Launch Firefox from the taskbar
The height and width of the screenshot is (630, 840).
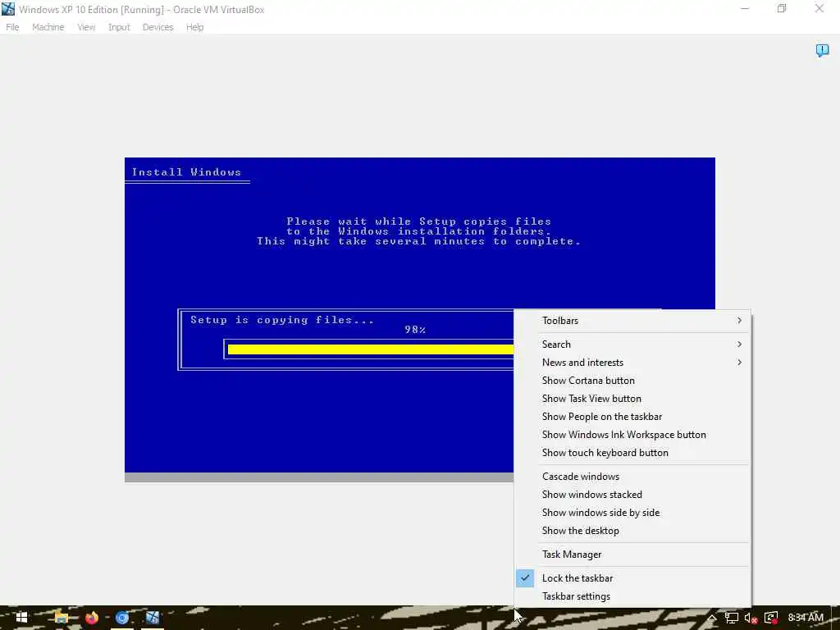92,618
